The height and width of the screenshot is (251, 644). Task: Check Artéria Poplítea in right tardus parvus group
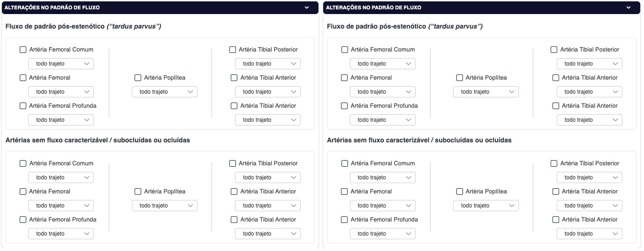(x=460, y=78)
